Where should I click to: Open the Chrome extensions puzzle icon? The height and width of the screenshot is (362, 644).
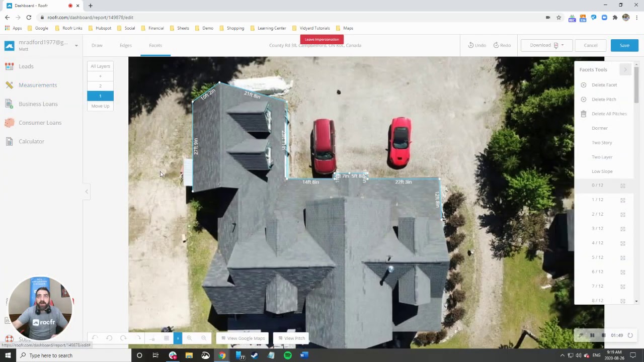tap(615, 17)
